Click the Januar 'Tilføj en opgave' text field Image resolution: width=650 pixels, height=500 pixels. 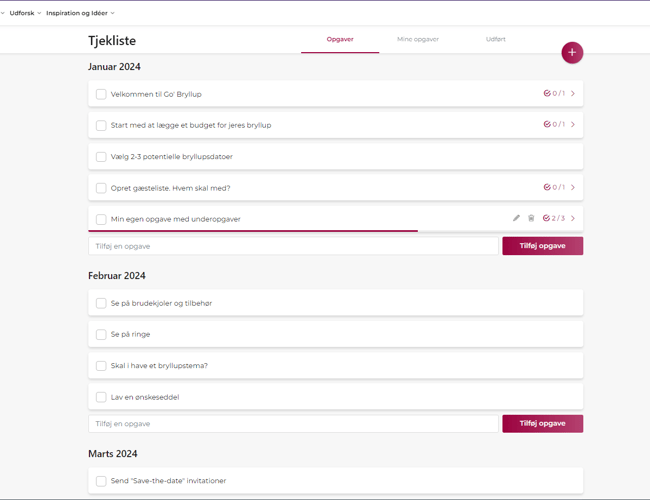pos(293,246)
